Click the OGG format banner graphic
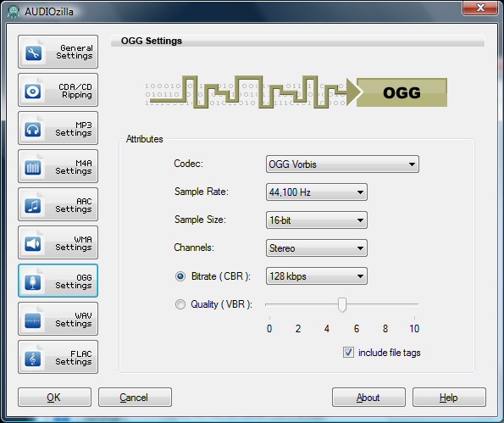504x423 pixels. click(x=296, y=92)
